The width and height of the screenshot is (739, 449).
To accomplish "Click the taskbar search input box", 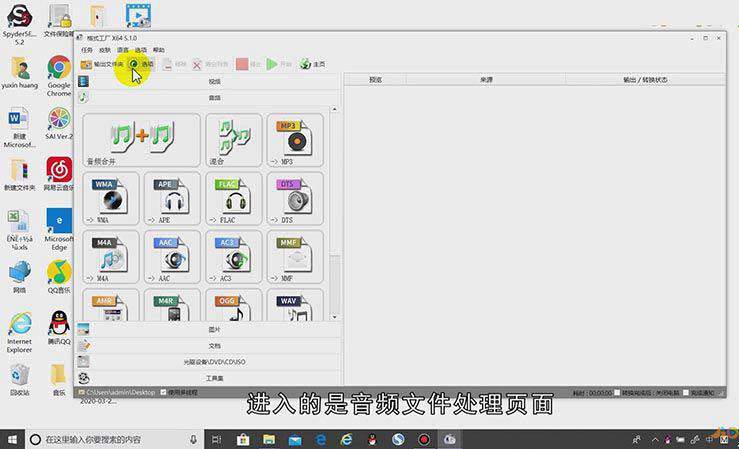I will 115,440.
